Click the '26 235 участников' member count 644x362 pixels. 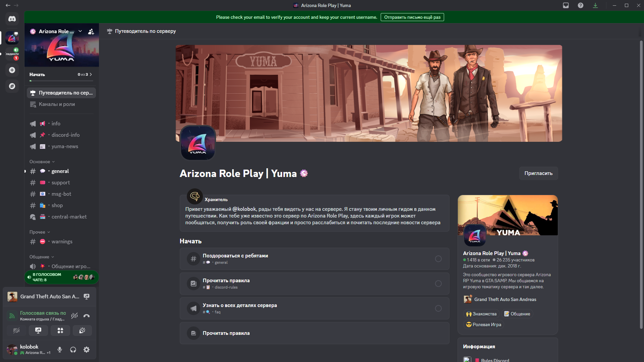(x=516, y=260)
